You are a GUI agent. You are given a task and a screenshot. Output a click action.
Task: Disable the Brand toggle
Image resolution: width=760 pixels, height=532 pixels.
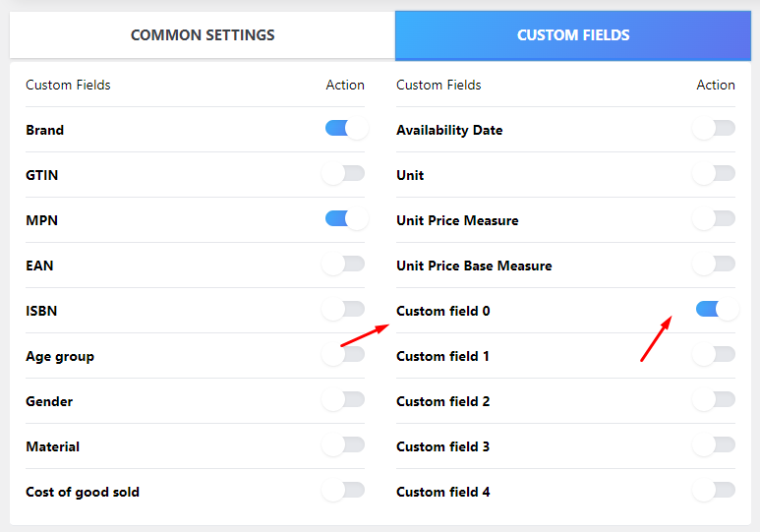click(x=345, y=129)
